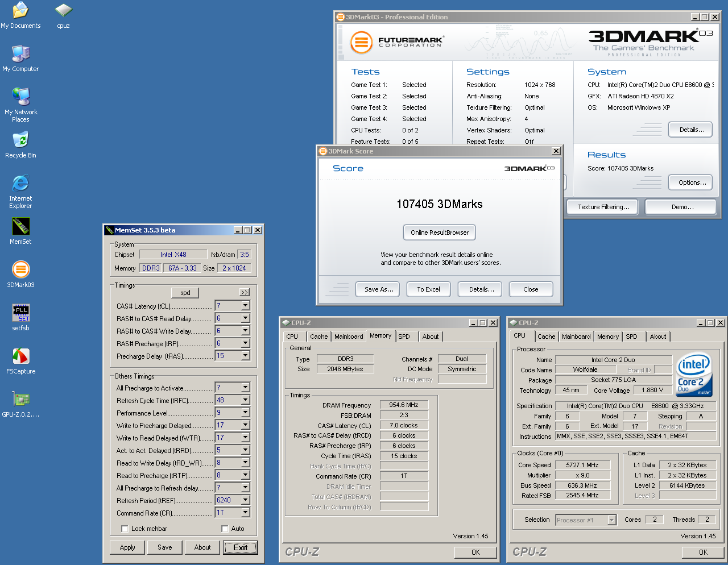Click the Intel X48 chipset field
This screenshot has height=565, width=728.
click(173, 255)
